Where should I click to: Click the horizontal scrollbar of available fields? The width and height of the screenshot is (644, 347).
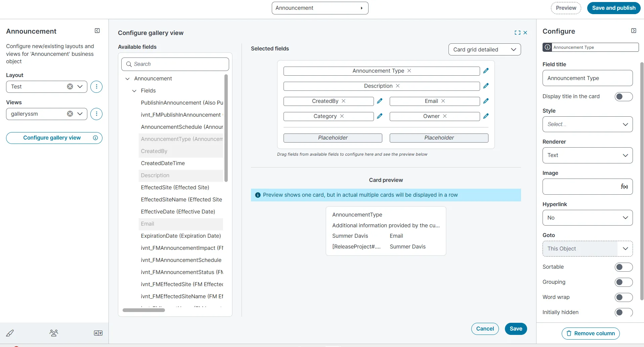point(144,310)
